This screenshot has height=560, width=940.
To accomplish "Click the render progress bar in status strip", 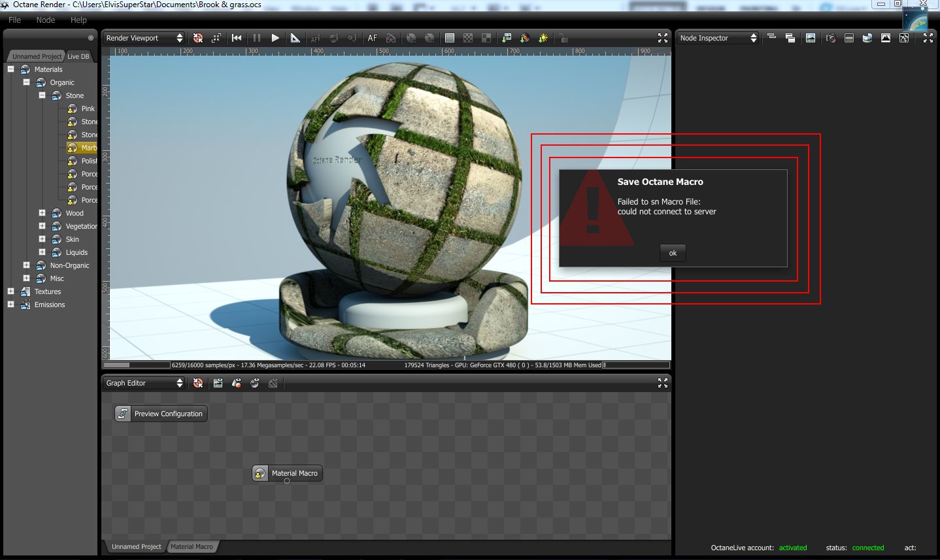I will coord(136,365).
